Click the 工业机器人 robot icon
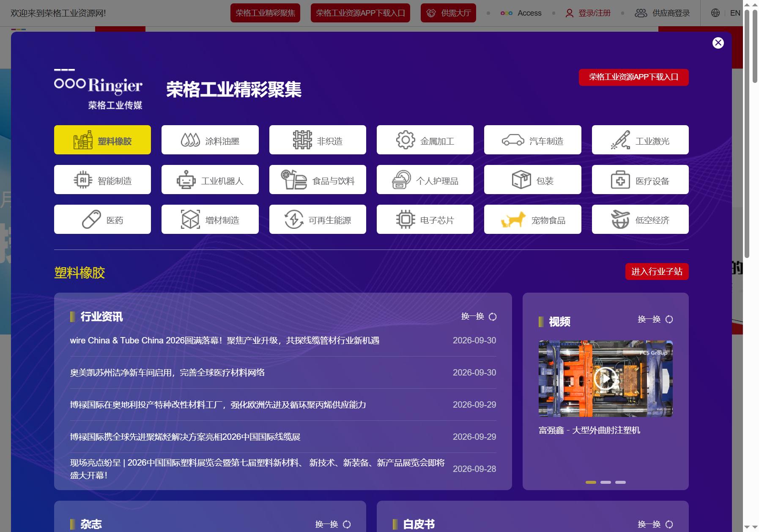The image size is (759, 532). (x=186, y=180)
